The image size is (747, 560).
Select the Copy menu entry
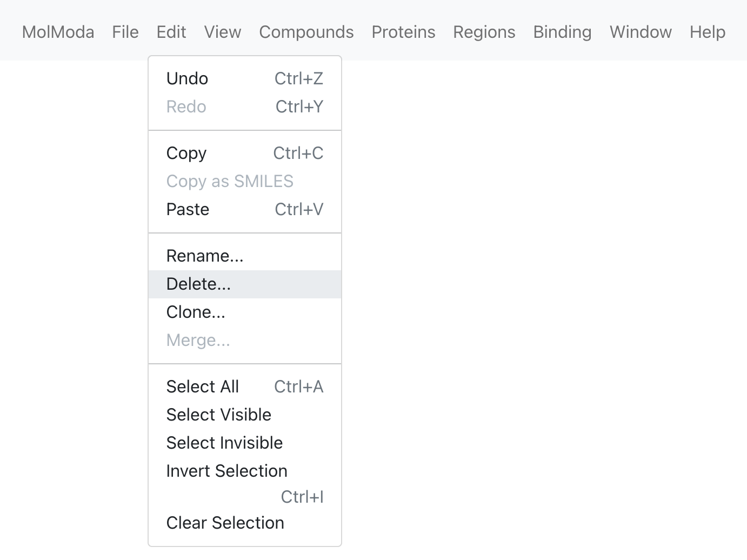245,153
